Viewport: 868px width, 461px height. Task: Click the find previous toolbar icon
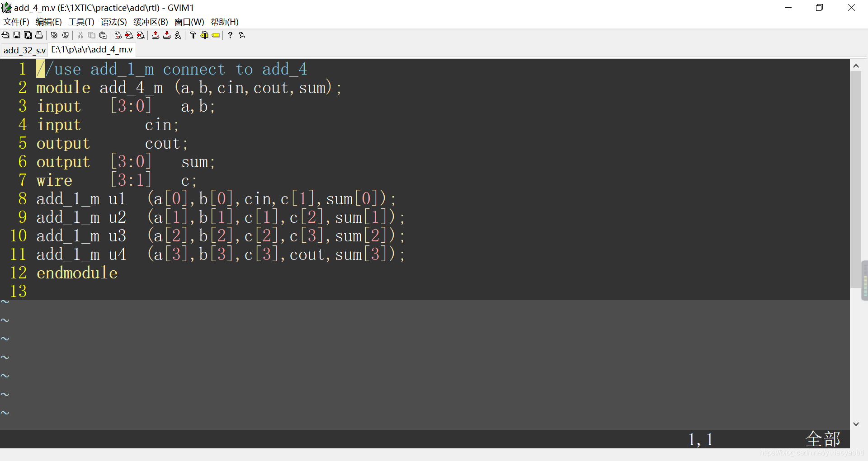click(x=141, y=35)
